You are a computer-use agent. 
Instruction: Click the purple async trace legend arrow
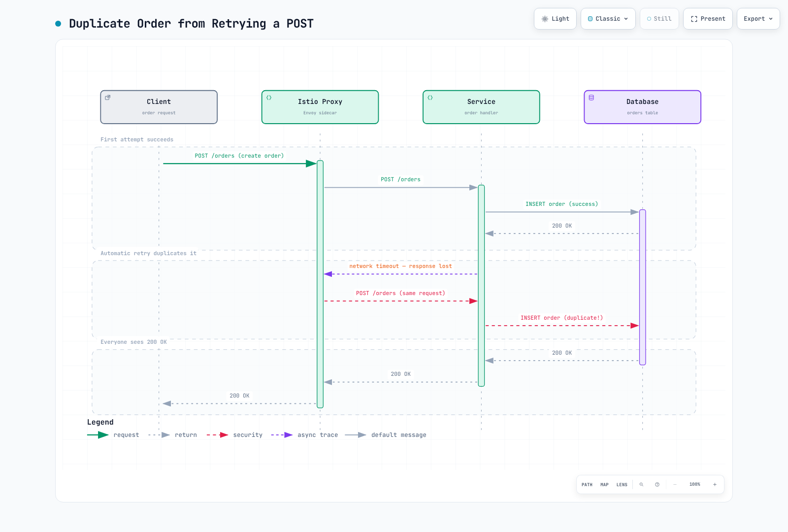[282, 435]
